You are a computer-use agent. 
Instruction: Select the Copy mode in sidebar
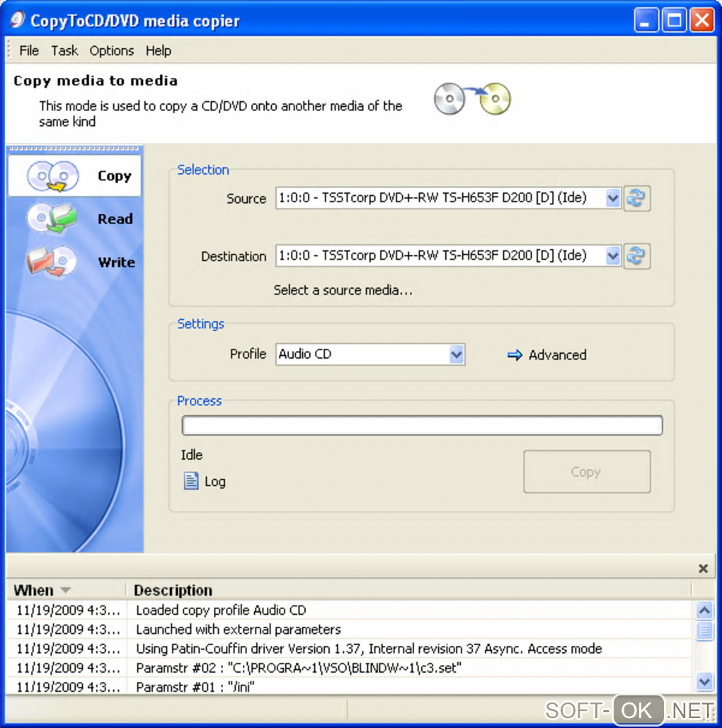(74, 176)
